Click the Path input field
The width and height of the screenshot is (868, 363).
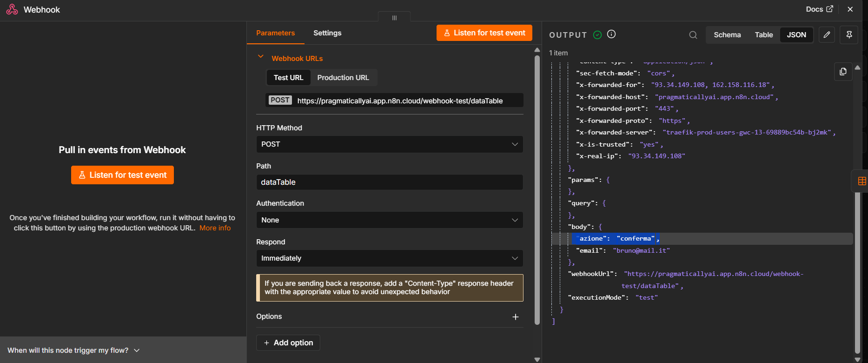[x=390, y=182]
